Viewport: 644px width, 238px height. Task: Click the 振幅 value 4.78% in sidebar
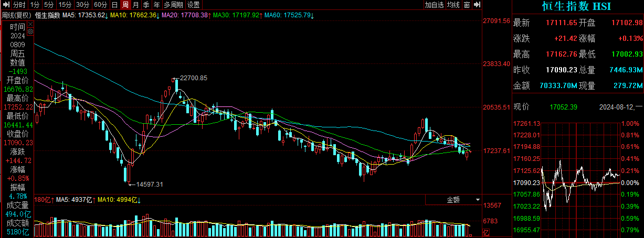tap(18, 196)
